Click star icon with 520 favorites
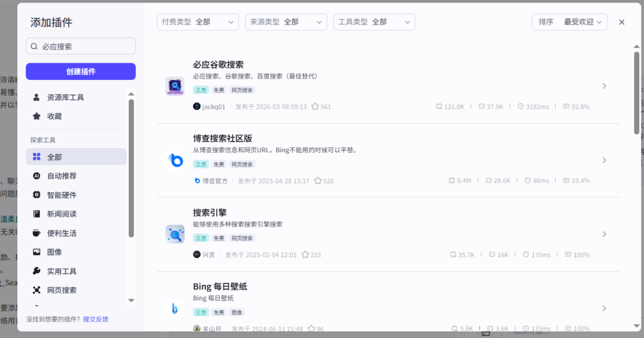 coord(318,180)
